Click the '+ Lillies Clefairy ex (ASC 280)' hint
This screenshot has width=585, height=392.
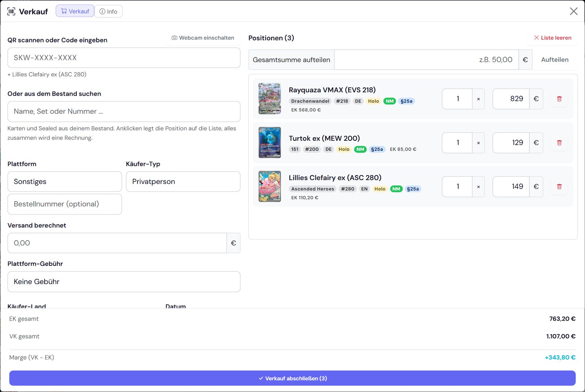click(47, 74)
